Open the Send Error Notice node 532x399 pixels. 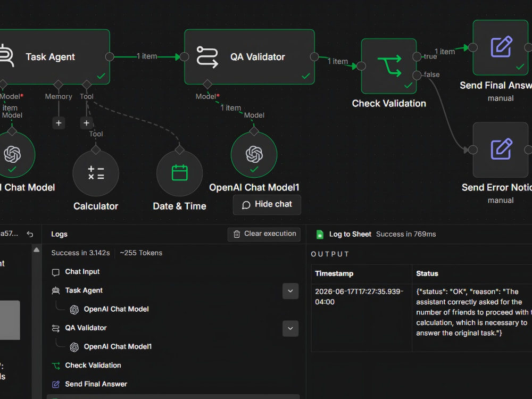(501, 149)
